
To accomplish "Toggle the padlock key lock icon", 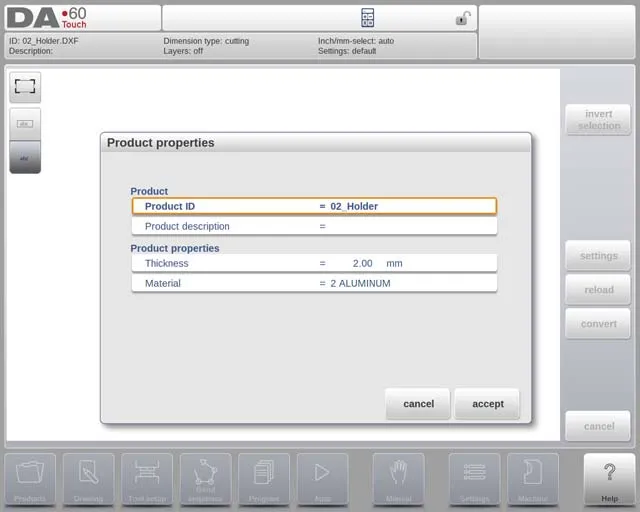I will pos(463,18).
